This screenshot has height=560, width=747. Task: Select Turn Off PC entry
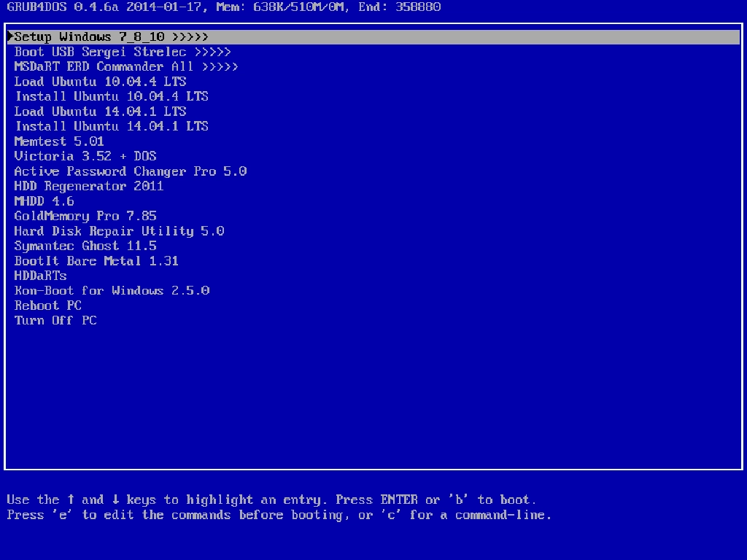point(55,321)
